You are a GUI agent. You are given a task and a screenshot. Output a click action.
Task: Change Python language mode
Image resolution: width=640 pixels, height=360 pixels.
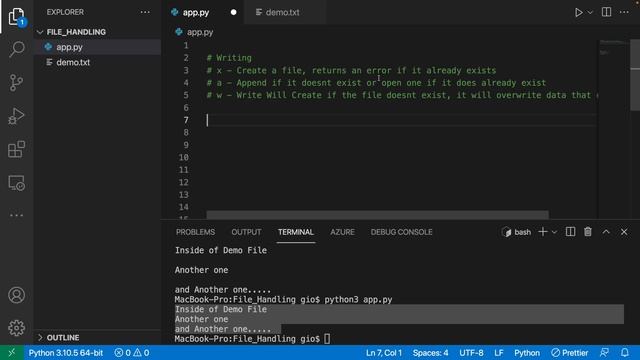(x=527, y=353)
